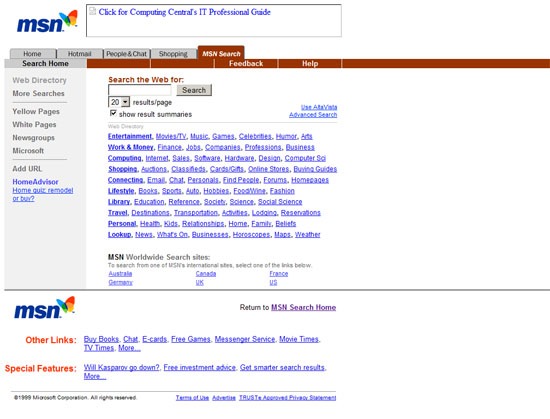Open Auctions directory link
Viewport: 550px width, 419px height.
coord(154,169)
